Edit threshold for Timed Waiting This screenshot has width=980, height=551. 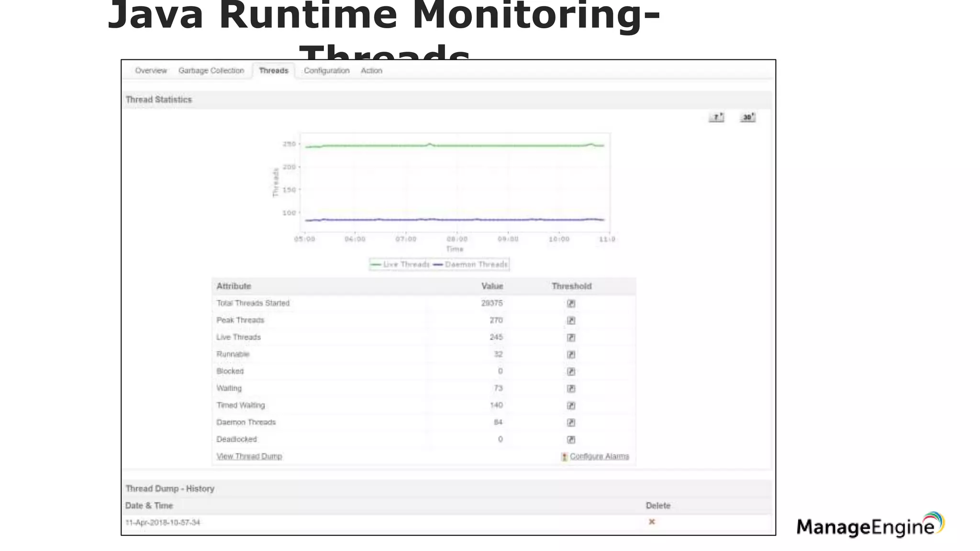(571, 406)
